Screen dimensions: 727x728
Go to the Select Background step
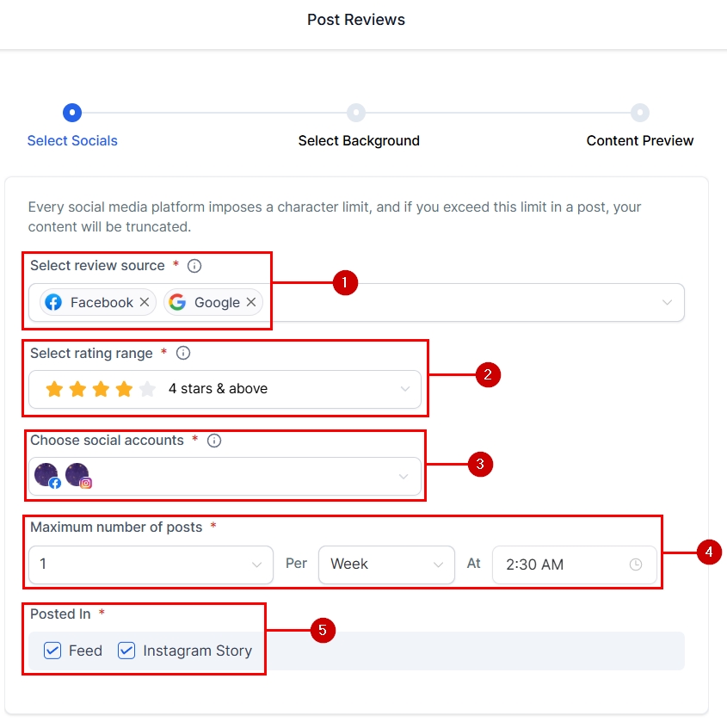coord(356,113)
